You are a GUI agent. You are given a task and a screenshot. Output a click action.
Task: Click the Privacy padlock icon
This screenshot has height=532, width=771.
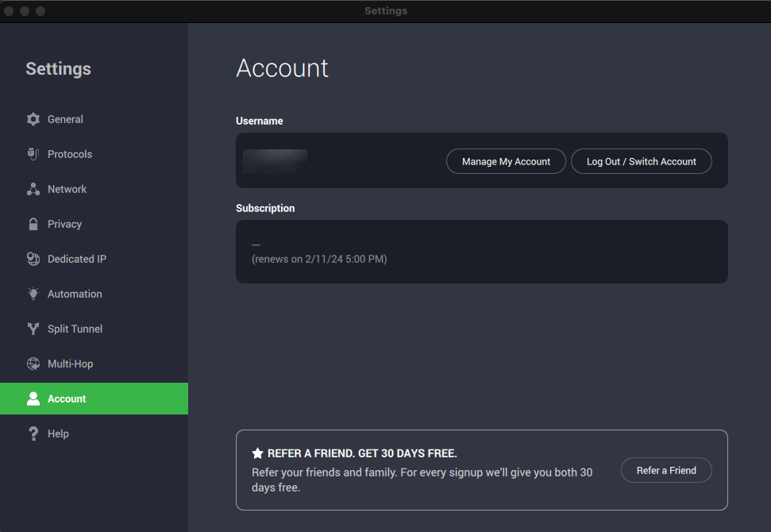pyautogui.click(x=33, y=224)
